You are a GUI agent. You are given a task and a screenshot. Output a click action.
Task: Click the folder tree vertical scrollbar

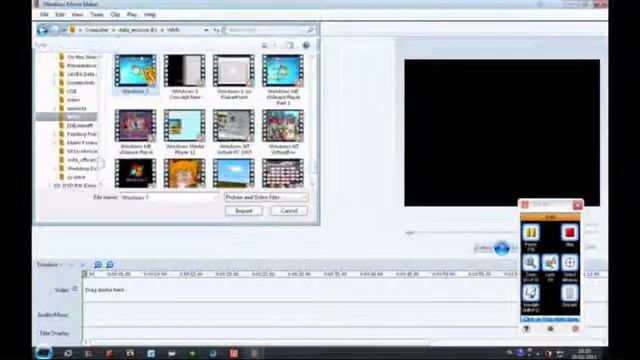tap(100, 120)
